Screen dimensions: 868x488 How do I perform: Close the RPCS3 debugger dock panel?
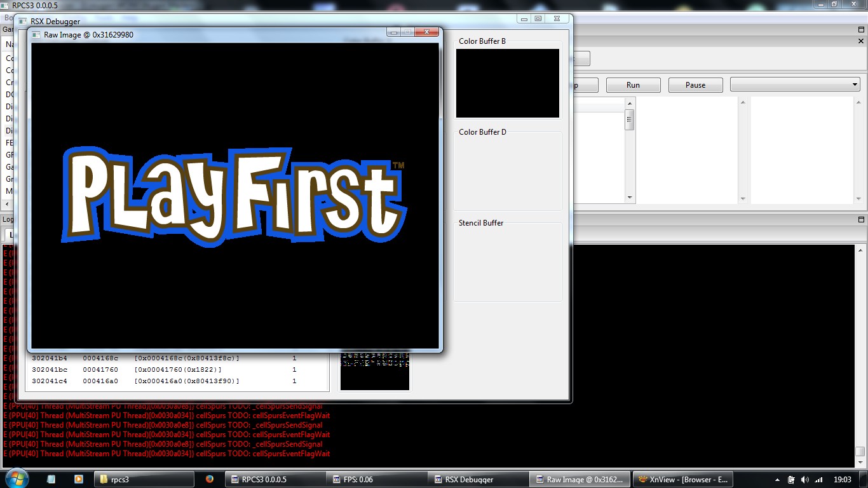click(862, 41)
